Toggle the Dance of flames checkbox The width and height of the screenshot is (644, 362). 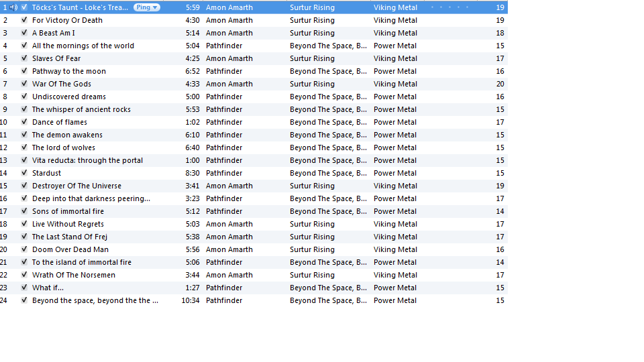[24, 121]
